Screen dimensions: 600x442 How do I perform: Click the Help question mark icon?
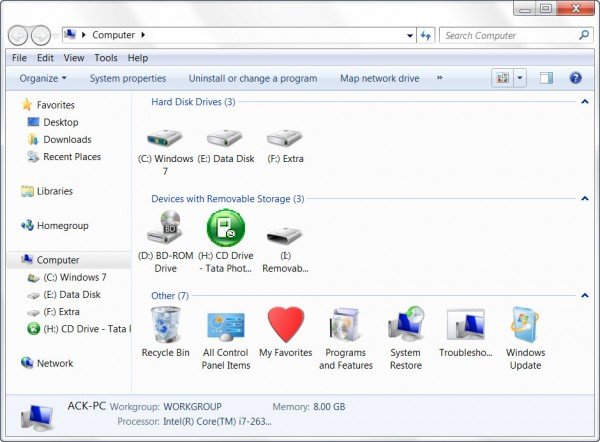click(576, 78)
